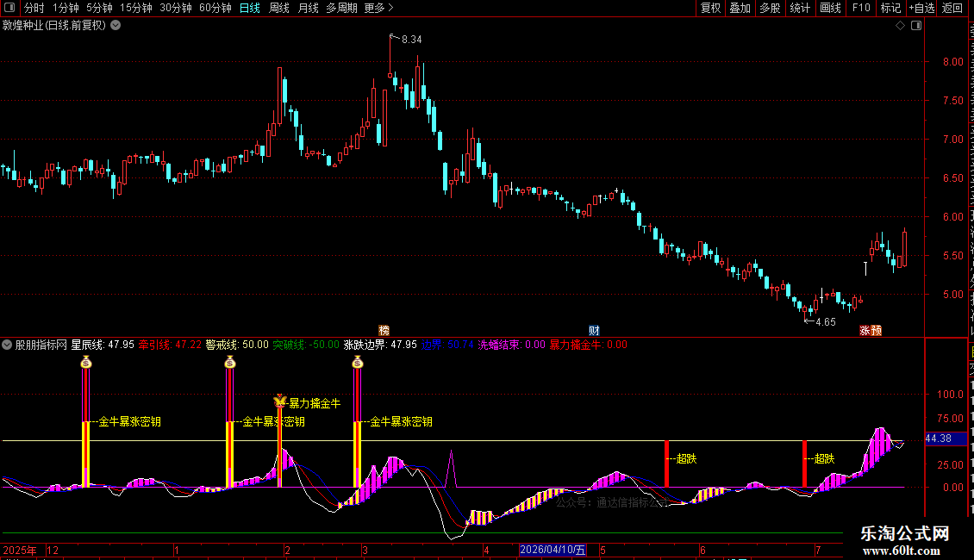Click the 标记 mark button

(890, 8)
